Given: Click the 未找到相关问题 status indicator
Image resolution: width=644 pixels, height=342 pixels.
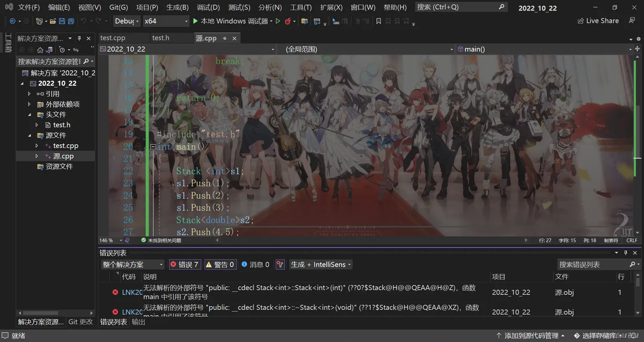Looking at the screenshot, I should (x=161, y=240).
